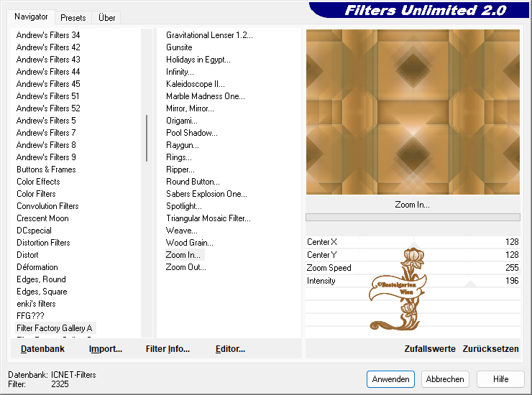
Task: Choose Marble Madness One... filter
Action: coord(206,96)
